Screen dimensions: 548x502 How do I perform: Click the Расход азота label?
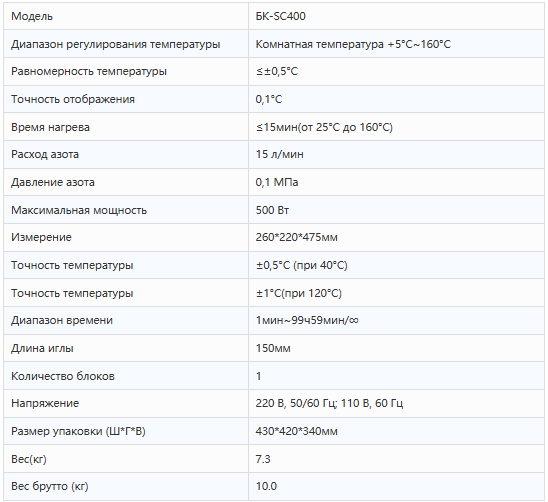coord(45,154)
